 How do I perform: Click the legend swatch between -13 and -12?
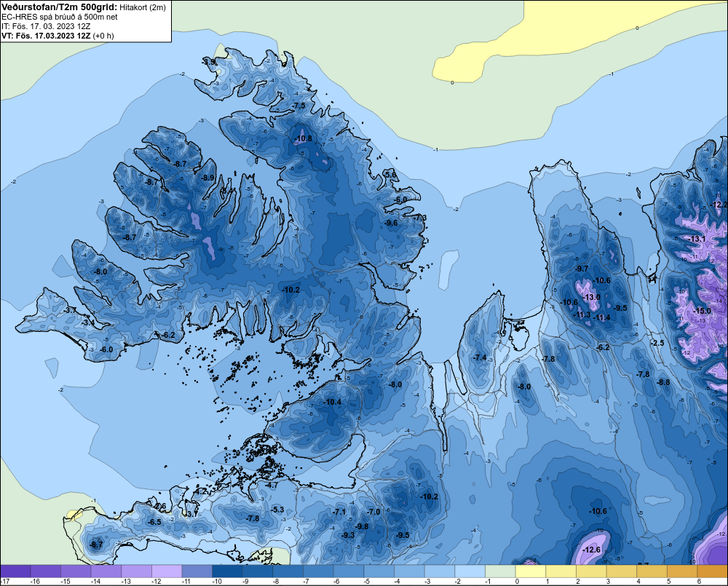(137, 571)
